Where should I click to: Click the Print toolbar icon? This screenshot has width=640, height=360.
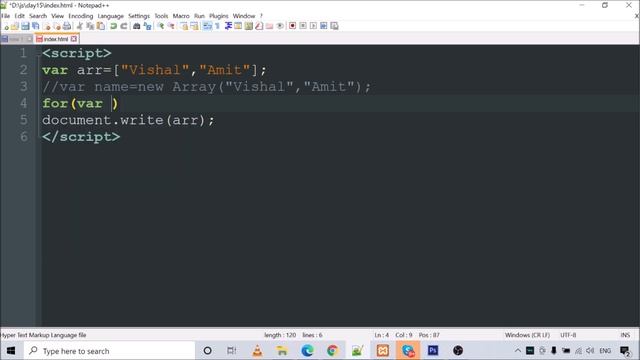pyautogui.click(x=67, y=26)
